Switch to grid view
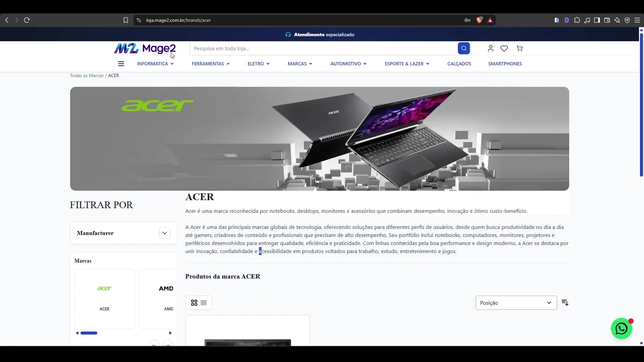 tap(194, 303)
